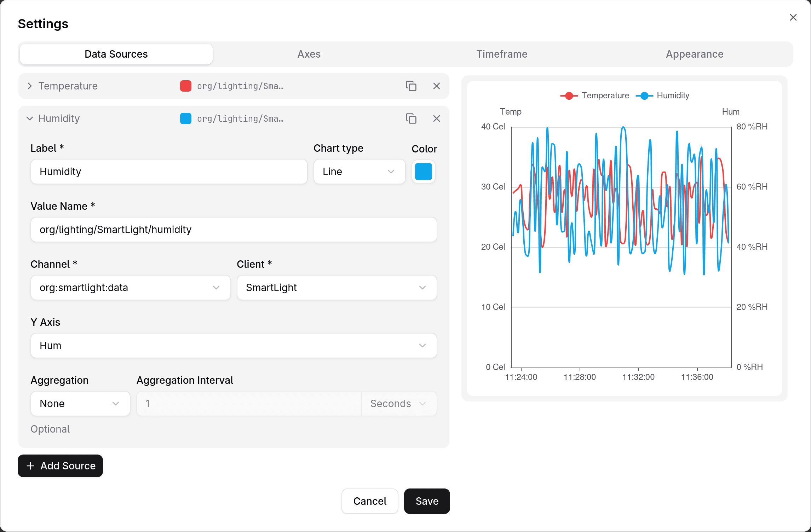
Task: Open the Chart type dropdown
Action: point(359,172)
